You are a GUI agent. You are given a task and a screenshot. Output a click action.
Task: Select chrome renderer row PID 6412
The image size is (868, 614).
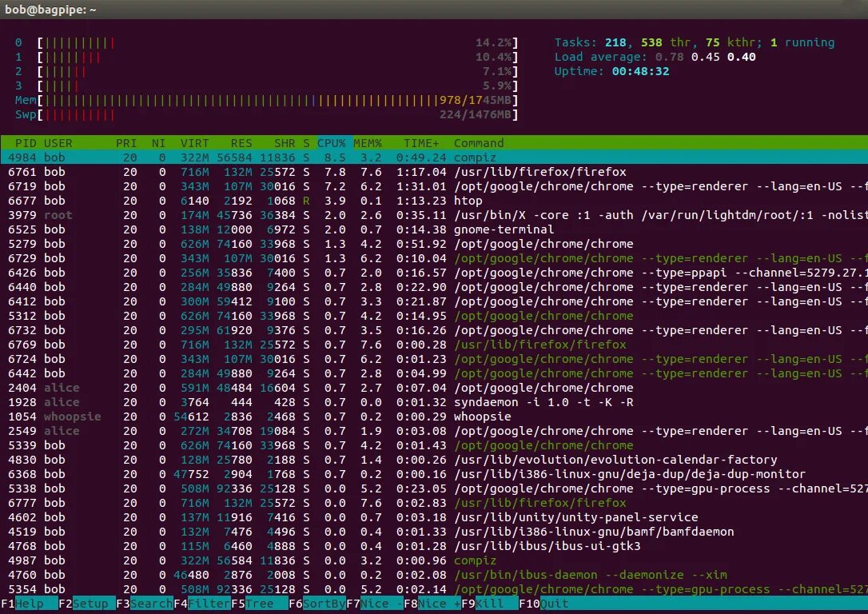click(x=434, y=301)
